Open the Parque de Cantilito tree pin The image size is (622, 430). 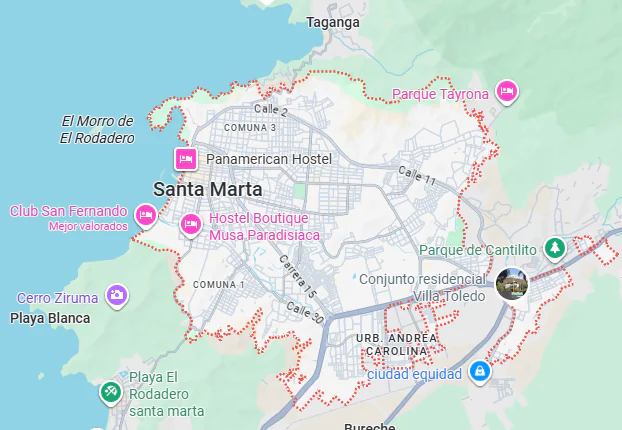(x=555, y=249)
